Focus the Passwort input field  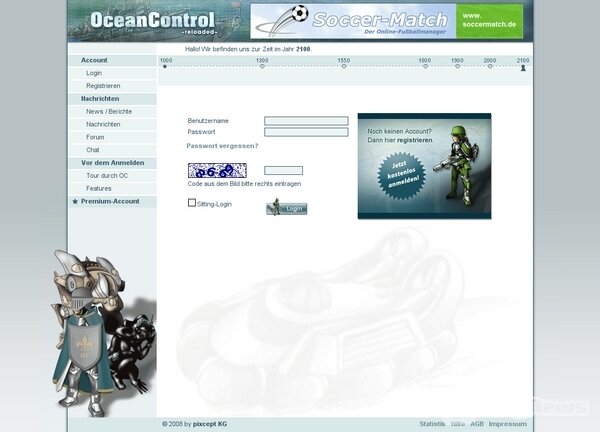tap(306, 132)
